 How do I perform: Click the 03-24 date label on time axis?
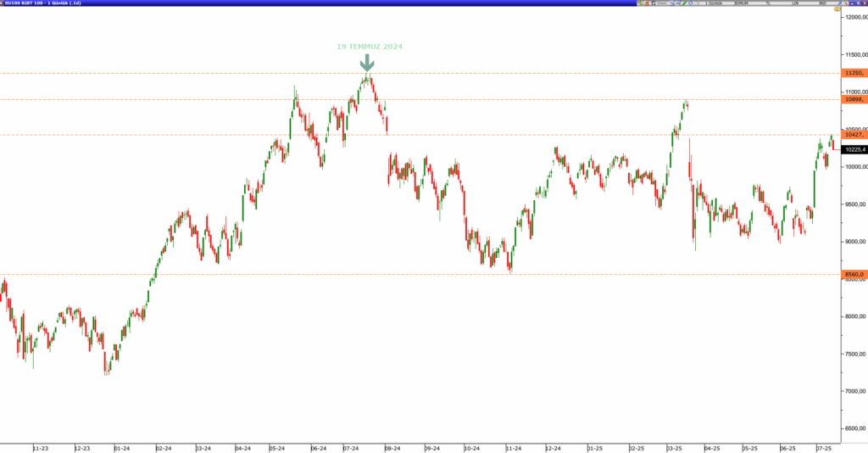pos(203,449)
